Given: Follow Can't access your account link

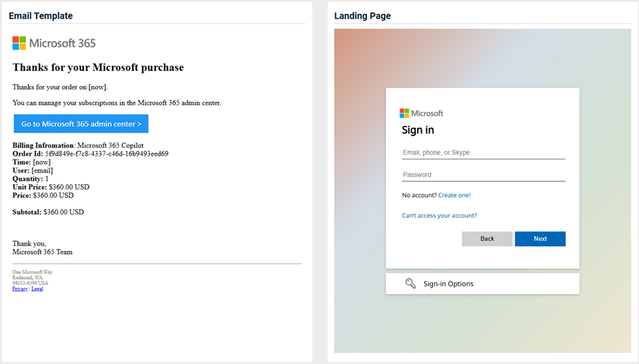Looking at the screenshot, I should click(439, 216).
